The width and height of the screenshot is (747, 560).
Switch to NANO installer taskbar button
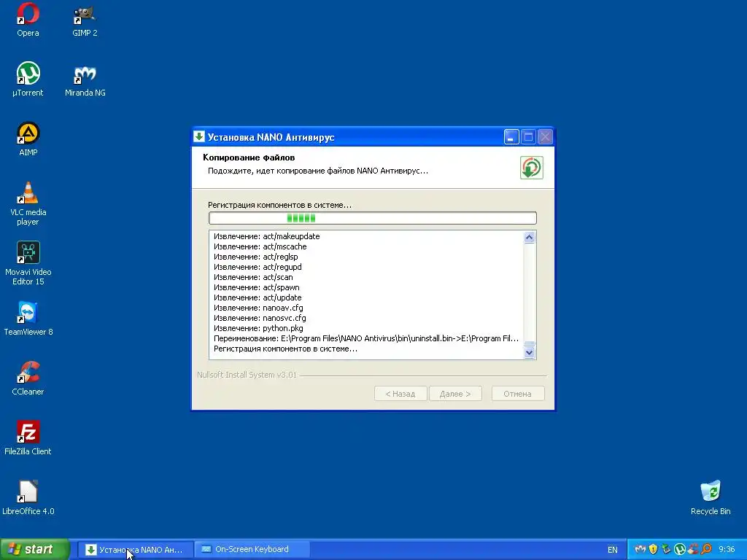[x=135, y=550]
